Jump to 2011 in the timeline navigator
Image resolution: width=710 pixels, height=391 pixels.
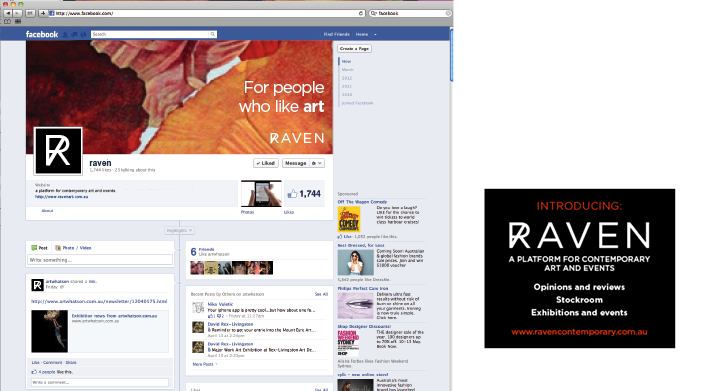click(x=347, y=86)
